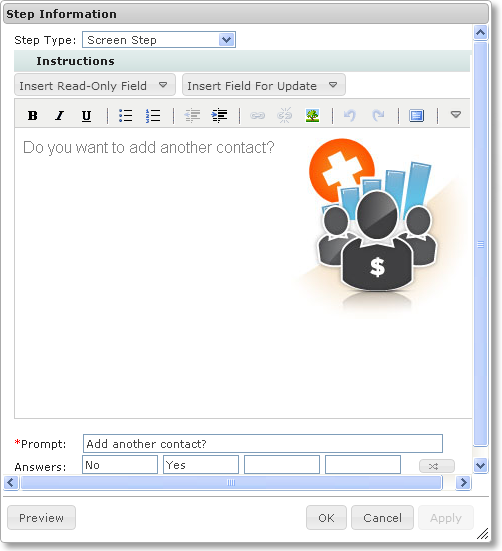The height and width of the screenshot is (551, 502).
Task: Click the OK button
Action: (x=326, y=518)
